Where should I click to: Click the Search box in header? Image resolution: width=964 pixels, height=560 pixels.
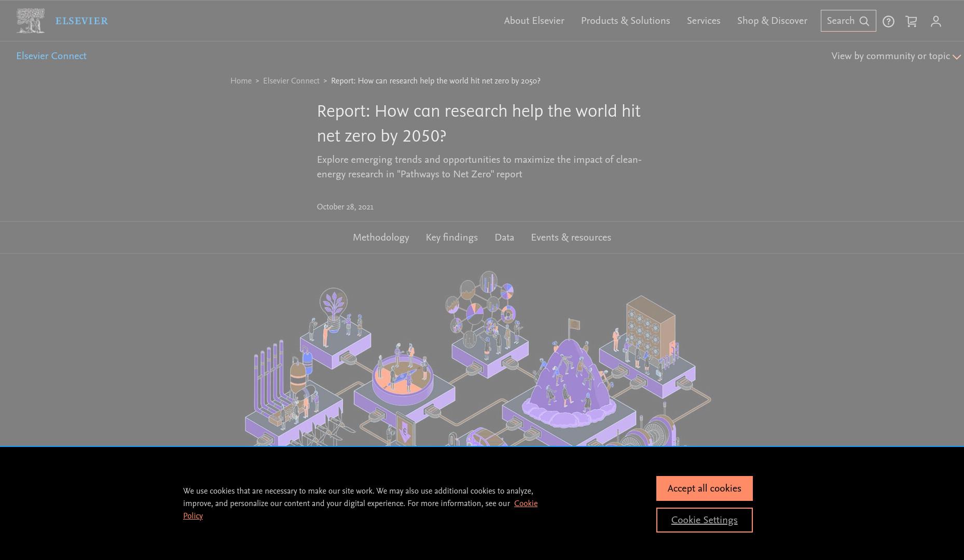848,21
